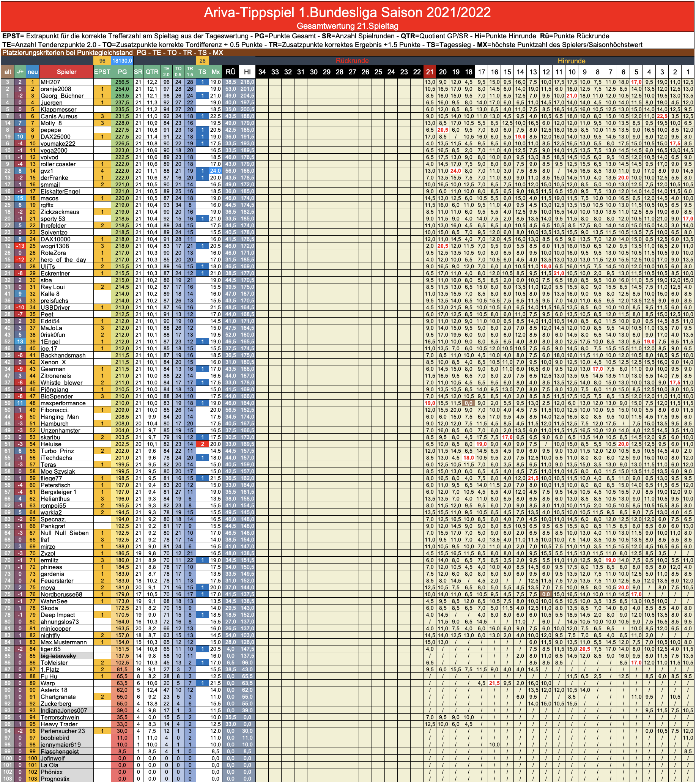This screenshot has width=696, height=784.
Task: Select player name Moe Szyslak
Action: pyautogui.click(x=58, y=471)
